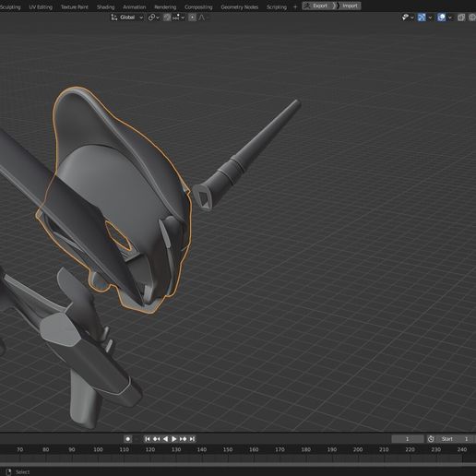Click the Start frame field
The height and width of the screenshot is (476, 476).
coord(456,439)
